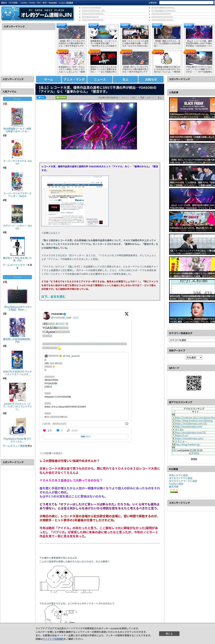215x644 pixels.
Task: Click the X logo in the embedded tweet
Action: (126, 314)
